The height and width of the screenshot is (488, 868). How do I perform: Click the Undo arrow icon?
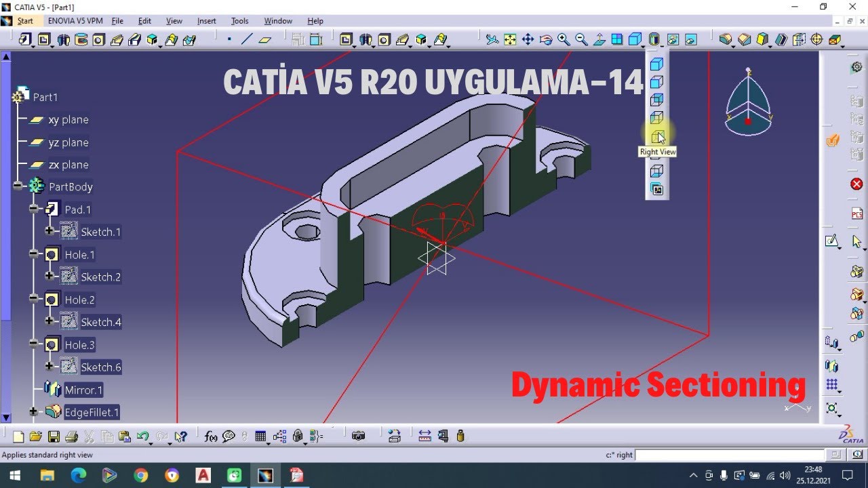(142, 436)
